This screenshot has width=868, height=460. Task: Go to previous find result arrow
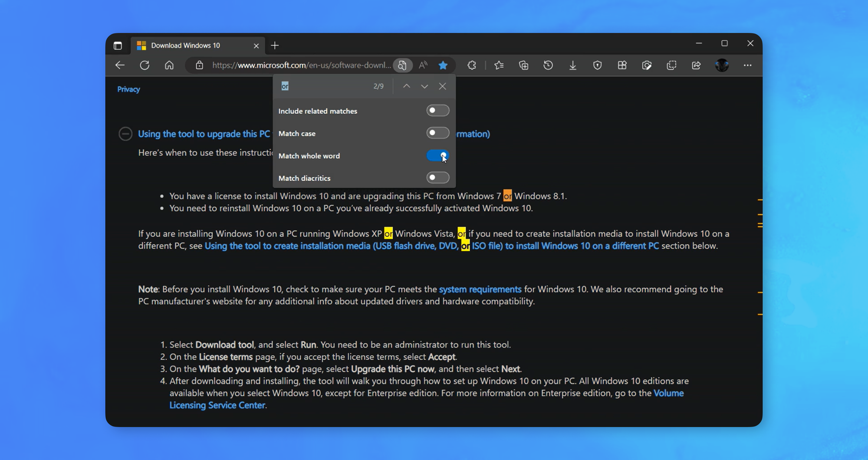coord(406,86)
